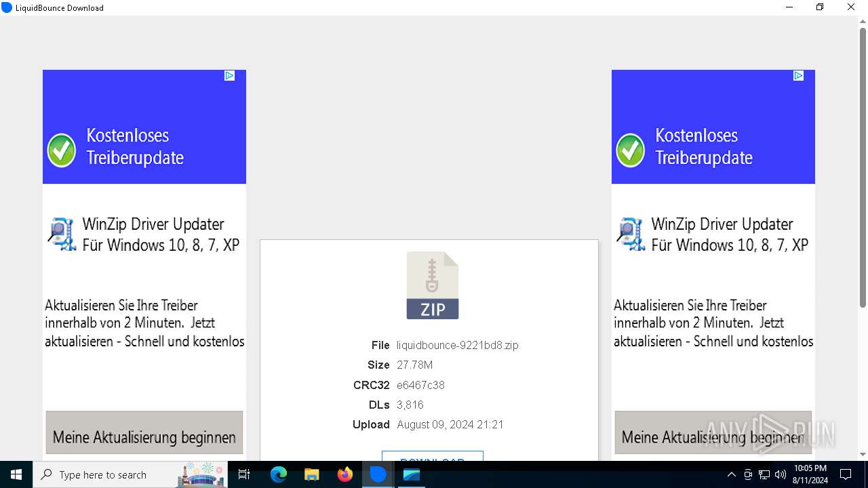The image size is (868, 488).
Task: Click right ad's WinZip Driver Updater logo
Action: pyautogui.click(x=631, y=235)
